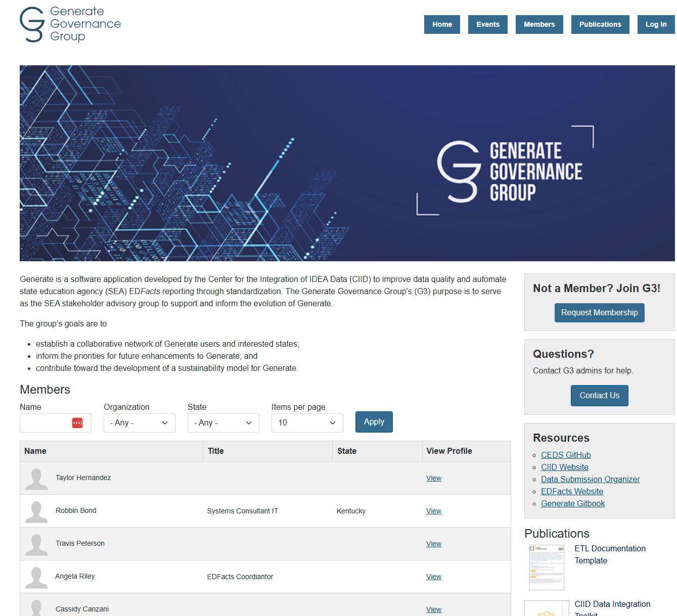677x616 pixels.
Task: Click the name Cassidy Canzani
Action: pyautogui.click(x=82, y=609)
